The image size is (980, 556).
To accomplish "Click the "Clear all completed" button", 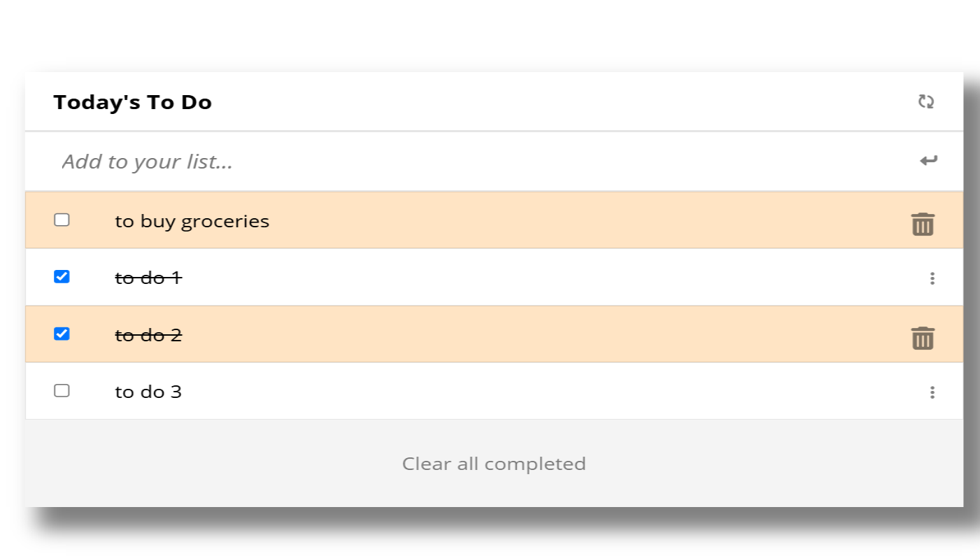I will coord(494,464).
